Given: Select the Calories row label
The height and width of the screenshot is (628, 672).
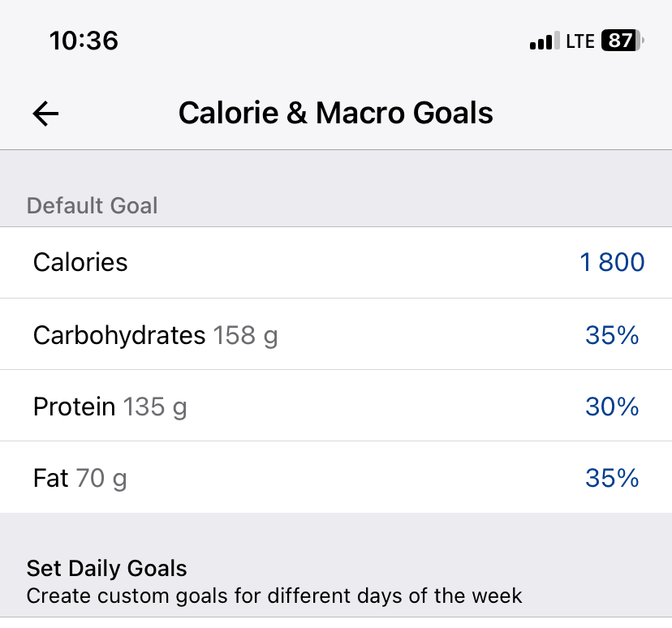Looking at the screenshot, I should pos(80,262).
